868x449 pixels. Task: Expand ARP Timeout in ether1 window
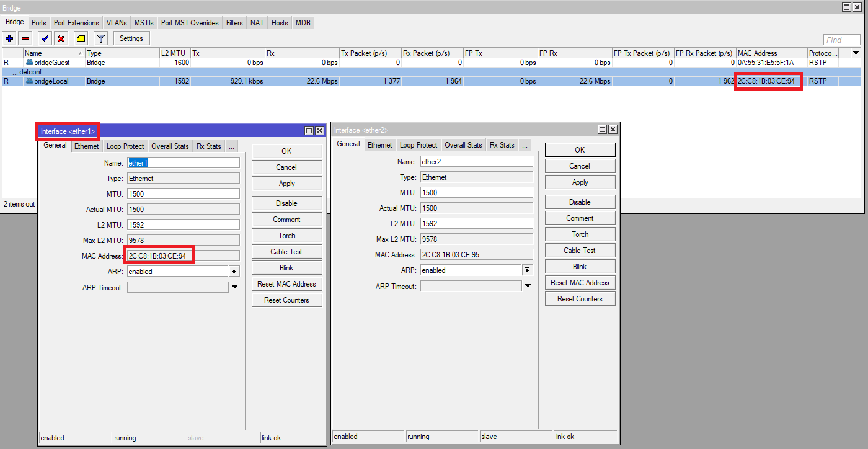[234, 287]
